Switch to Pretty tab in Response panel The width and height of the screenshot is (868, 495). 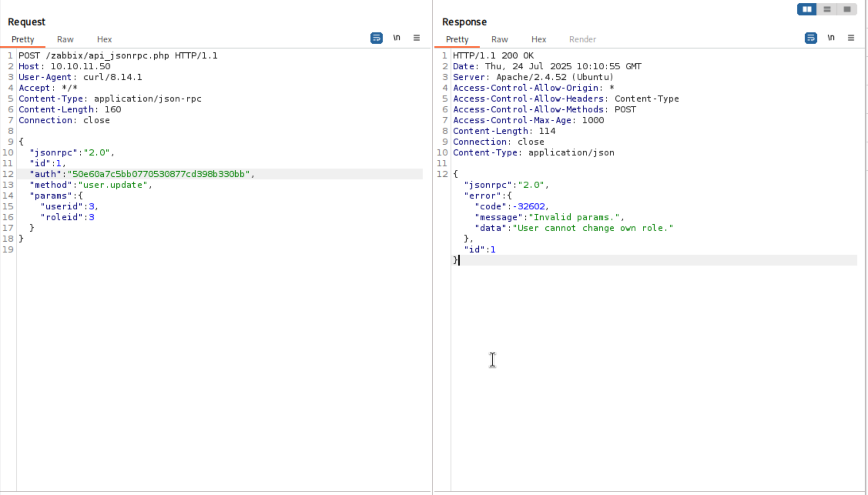pos(457,39)
